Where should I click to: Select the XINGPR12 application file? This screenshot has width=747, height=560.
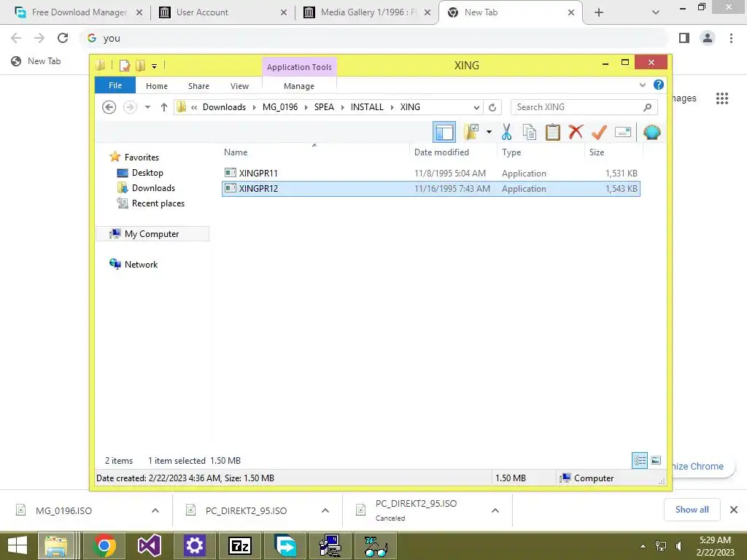[430, 189]
